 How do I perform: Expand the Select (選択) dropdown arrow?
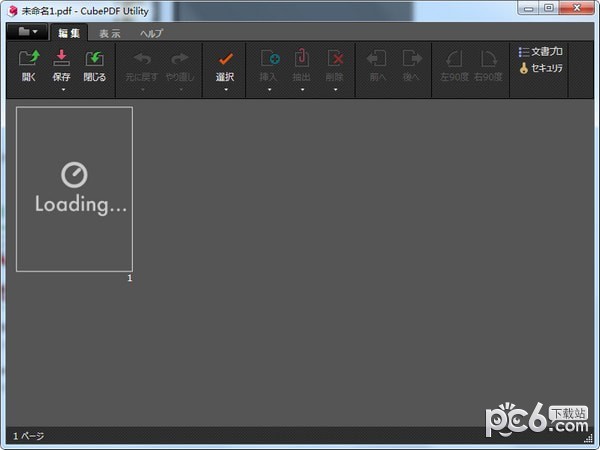[x=226, y=90]
